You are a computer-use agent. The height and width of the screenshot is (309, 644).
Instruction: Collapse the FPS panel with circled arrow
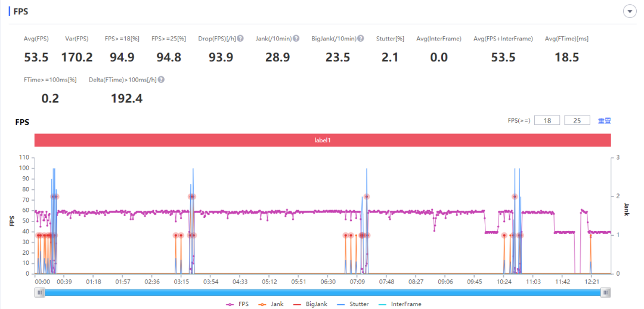(x=629, y=12)
